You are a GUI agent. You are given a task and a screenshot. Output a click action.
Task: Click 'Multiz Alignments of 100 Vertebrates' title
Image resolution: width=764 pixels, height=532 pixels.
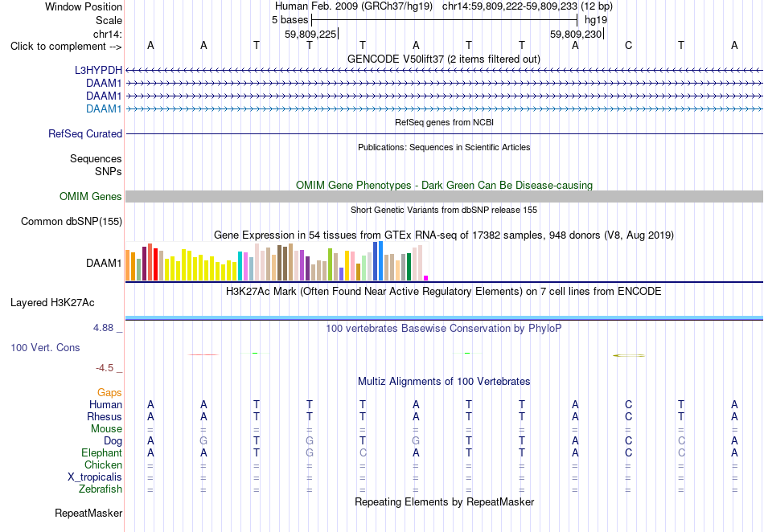[444, 381]
